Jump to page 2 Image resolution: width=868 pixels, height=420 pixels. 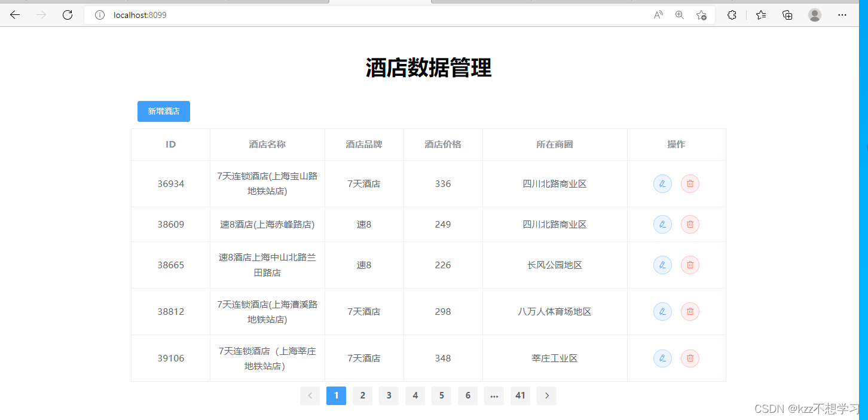point(362,396)
